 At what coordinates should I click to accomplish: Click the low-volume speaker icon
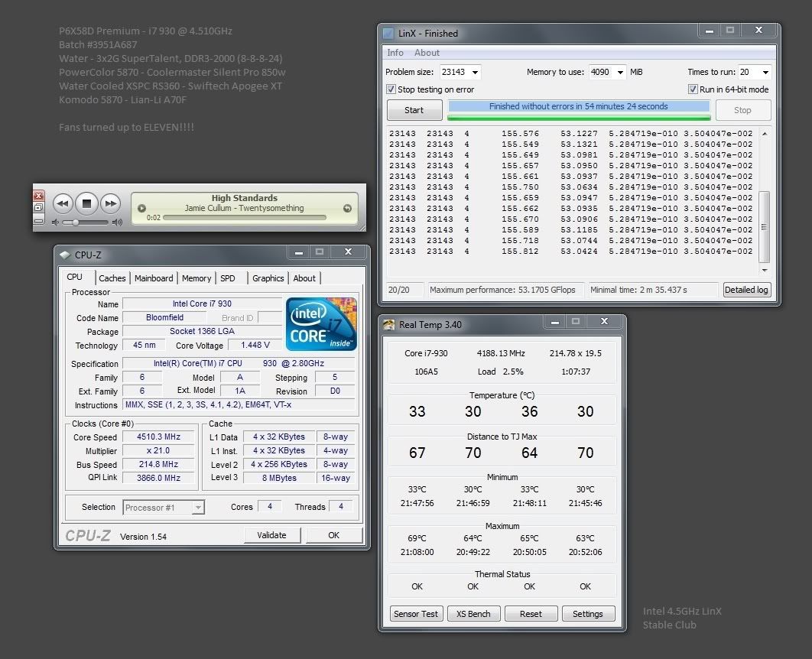pyautogui.click(x=56, y=222)
